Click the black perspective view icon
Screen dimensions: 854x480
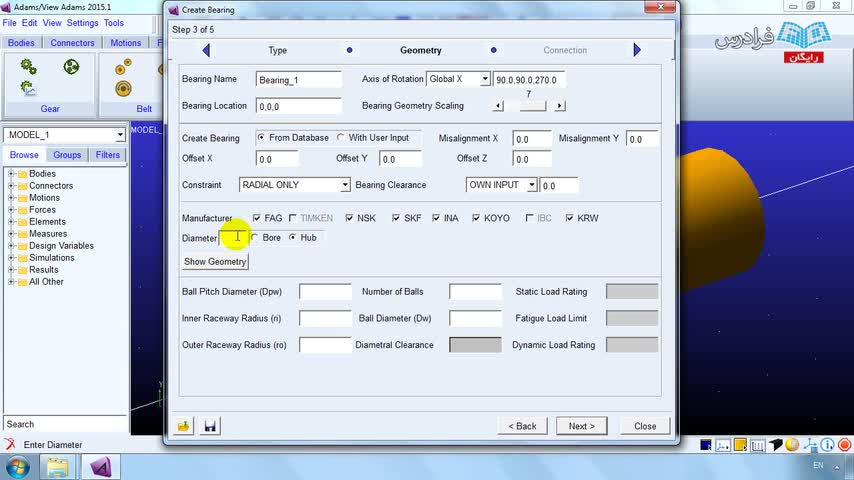[x=776, y=445]
